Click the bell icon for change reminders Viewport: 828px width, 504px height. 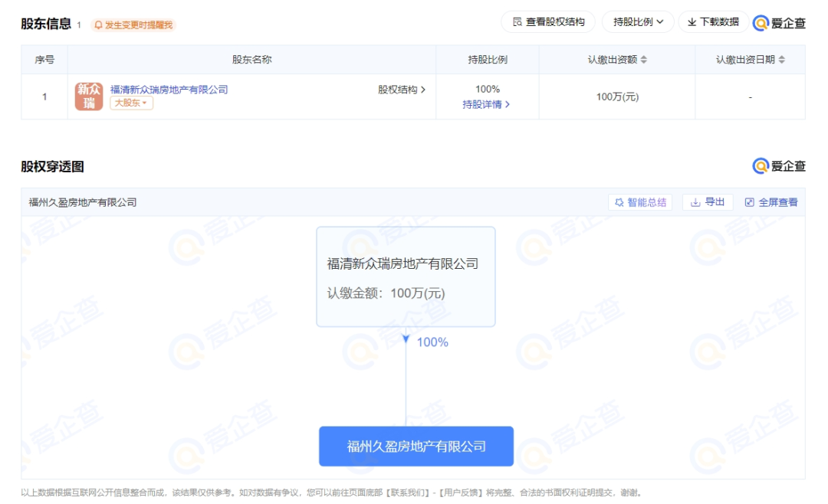coord(98,25)
